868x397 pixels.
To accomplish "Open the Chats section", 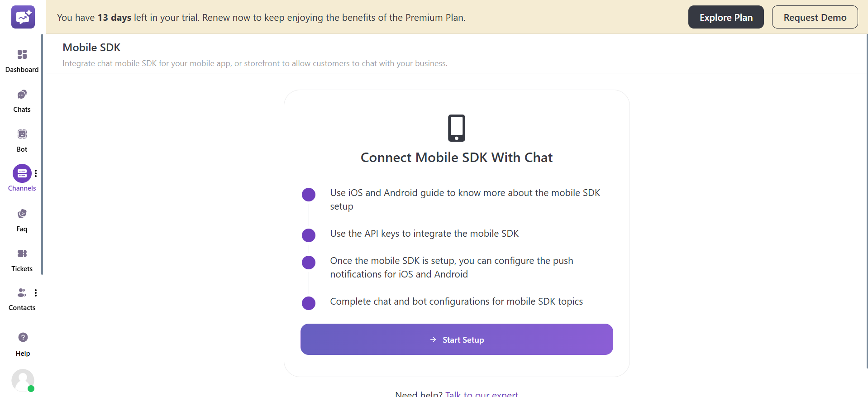I will coord(22,100).
